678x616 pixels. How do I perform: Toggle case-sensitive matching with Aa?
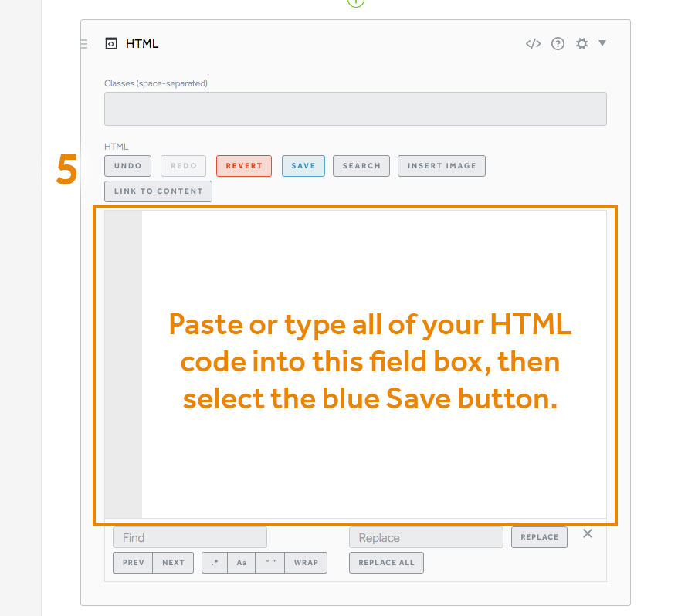[242, 563]
